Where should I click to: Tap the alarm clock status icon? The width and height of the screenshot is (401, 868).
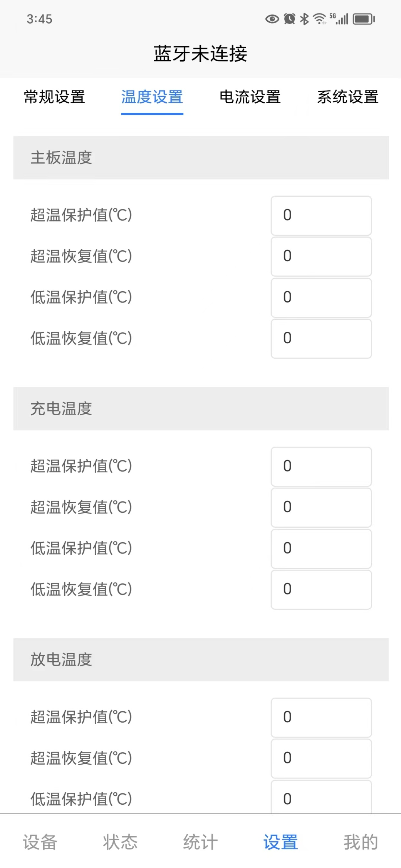(x=290, y=19)
